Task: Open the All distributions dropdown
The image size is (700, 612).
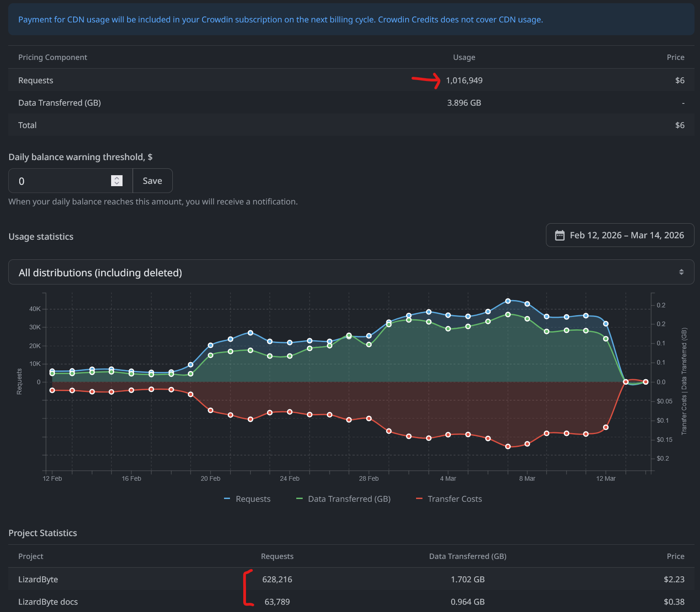Action: (347, 272)
